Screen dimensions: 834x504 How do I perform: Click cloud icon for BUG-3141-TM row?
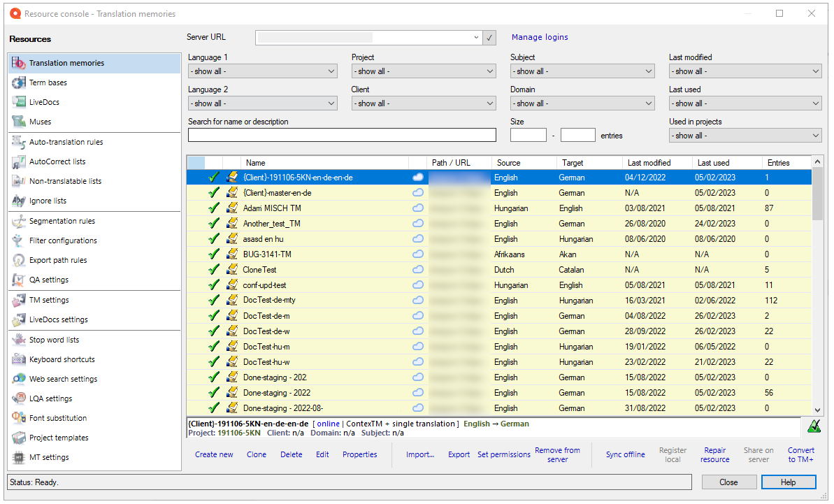point(418,254)
